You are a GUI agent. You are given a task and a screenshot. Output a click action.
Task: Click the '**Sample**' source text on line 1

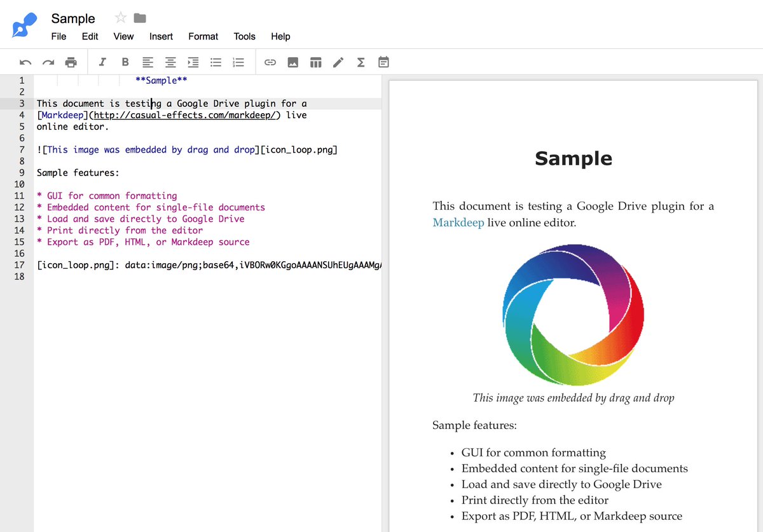point(162,81)
